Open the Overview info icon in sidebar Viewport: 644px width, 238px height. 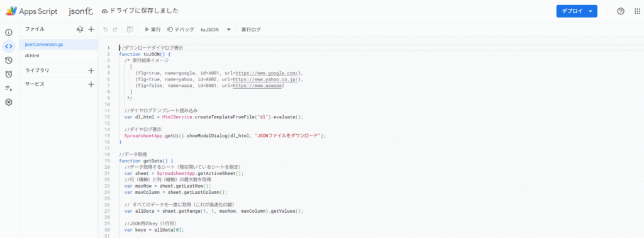coord(9,33)
